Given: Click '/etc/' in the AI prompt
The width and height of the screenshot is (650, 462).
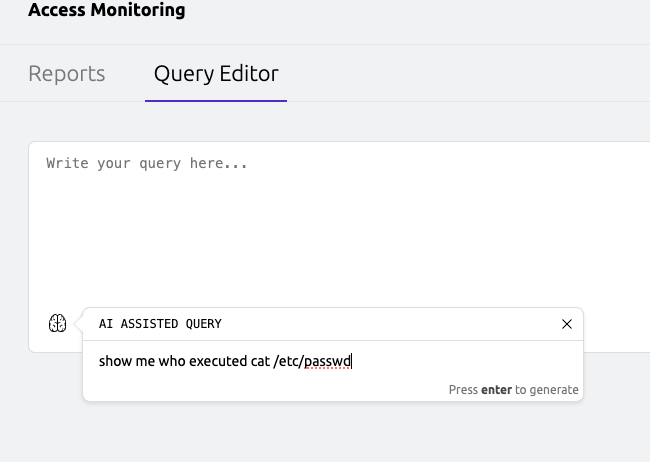Looking at the screenshot, I should point(289,361).
